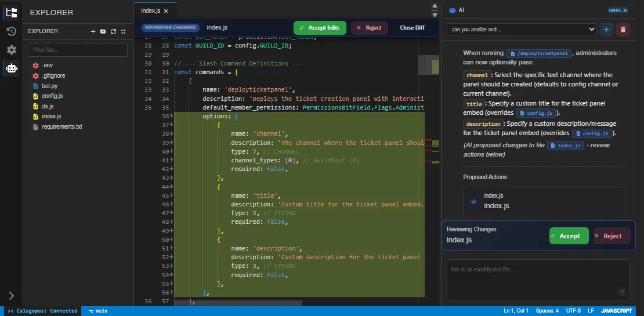This screenshot has width=644, height=316.
Task: Click the /deployticketpanel chip in AI message
Action: [538, 53]
